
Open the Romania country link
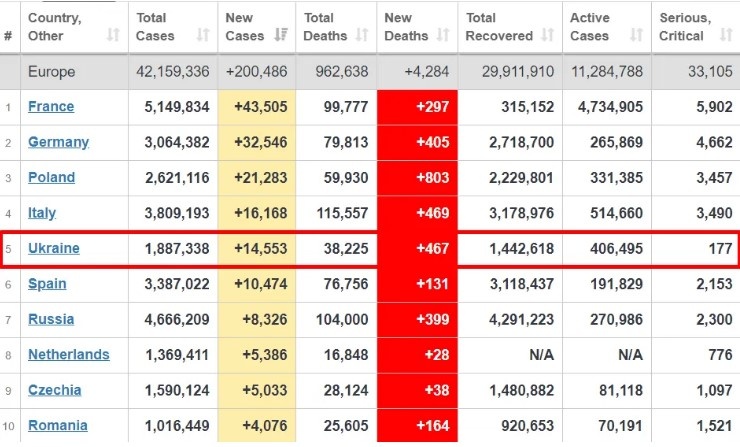pyautogui.click(x=58, y=425)
